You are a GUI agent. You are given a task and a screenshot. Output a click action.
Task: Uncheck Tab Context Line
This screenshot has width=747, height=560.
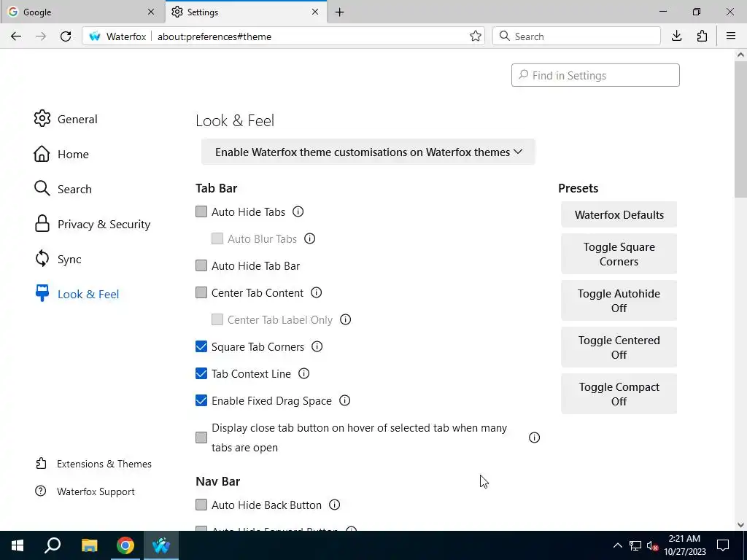201,373
